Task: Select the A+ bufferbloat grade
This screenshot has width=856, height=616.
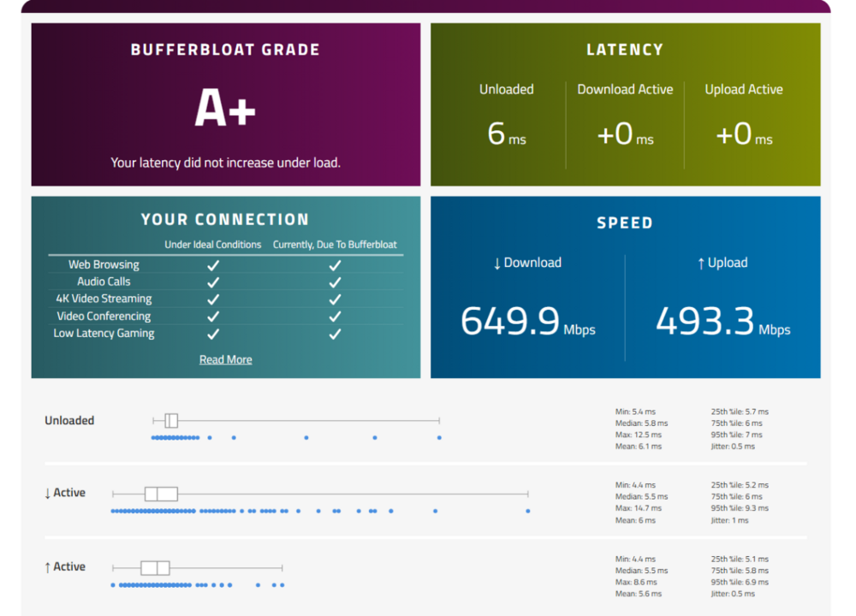Action: 225,109
